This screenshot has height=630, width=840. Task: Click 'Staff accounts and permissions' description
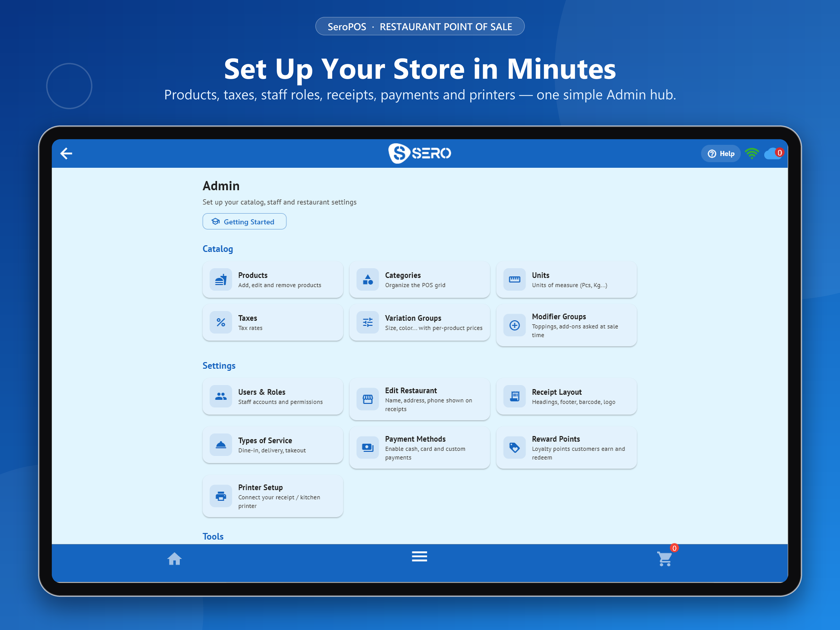point(280,402)
